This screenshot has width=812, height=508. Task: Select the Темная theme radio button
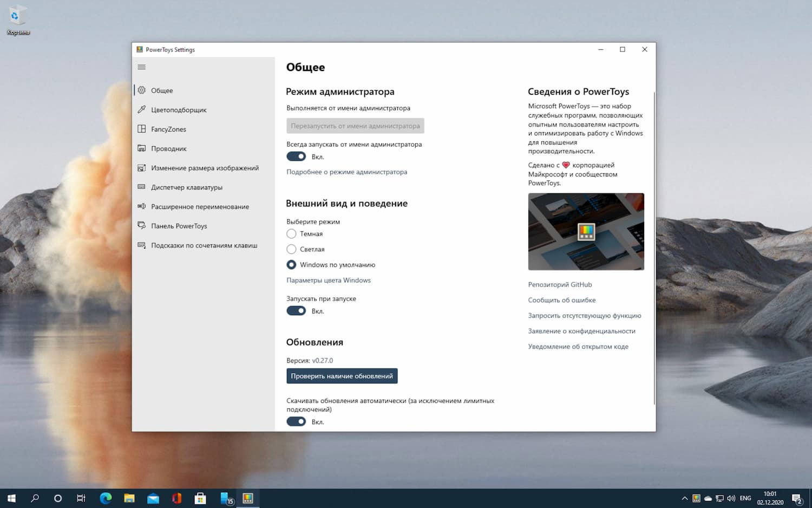point(291,233)
